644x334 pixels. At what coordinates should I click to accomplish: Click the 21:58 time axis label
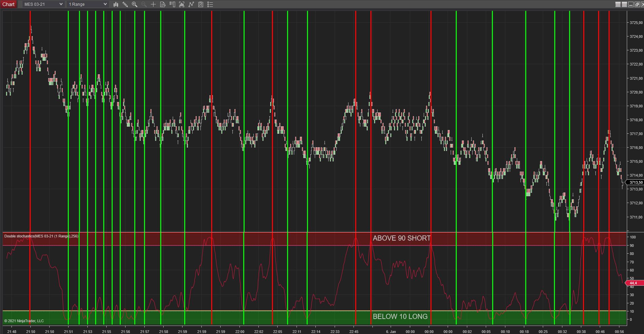pyautogui.click(x=164, y=332)
